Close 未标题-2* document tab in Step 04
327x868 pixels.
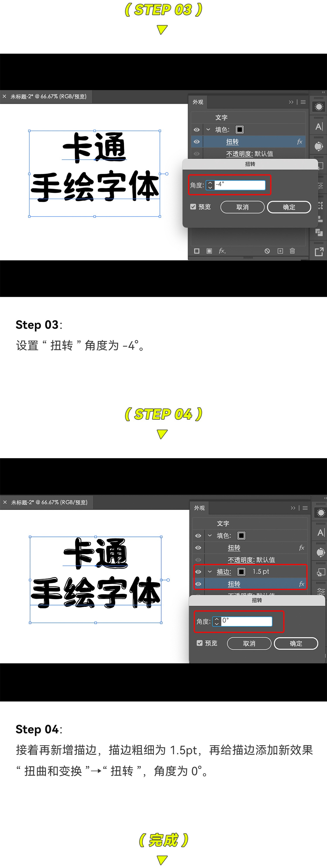coord(5,502)
